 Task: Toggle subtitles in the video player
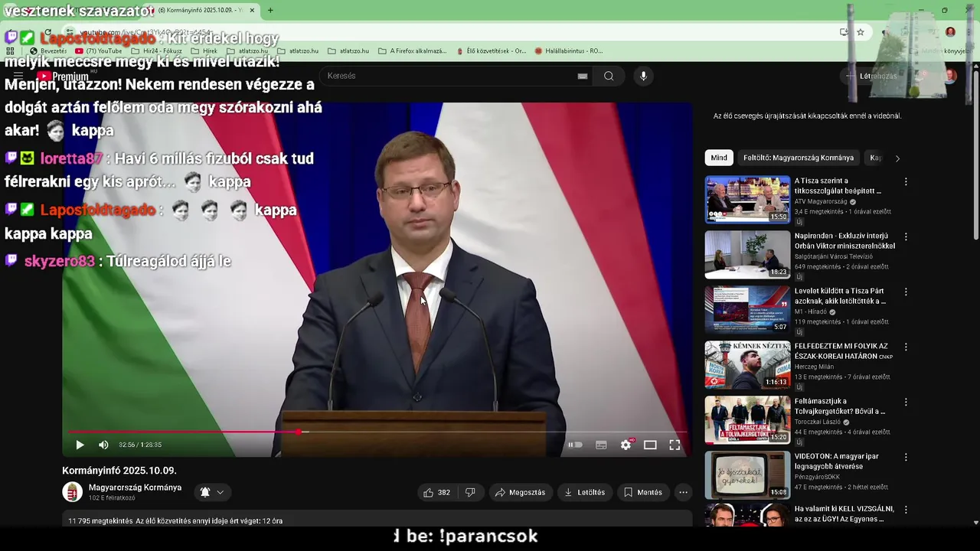coord(601,445)
